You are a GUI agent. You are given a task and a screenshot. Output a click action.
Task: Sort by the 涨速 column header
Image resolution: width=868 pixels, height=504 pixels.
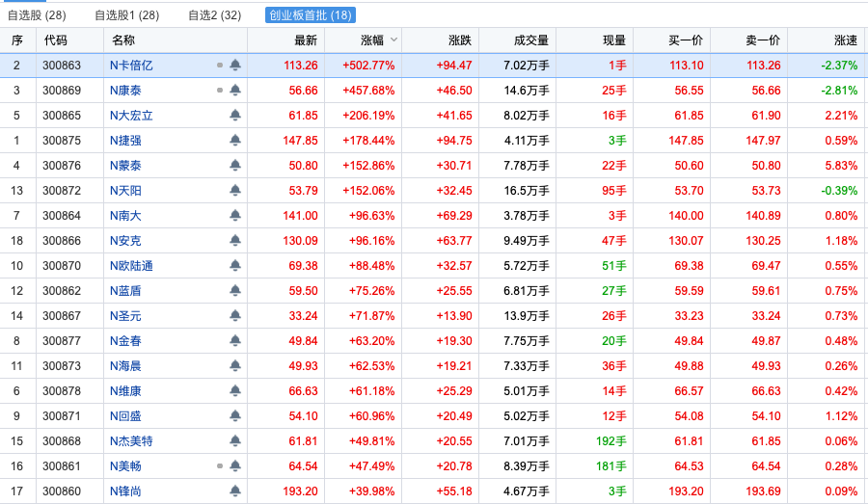[845, 40]
